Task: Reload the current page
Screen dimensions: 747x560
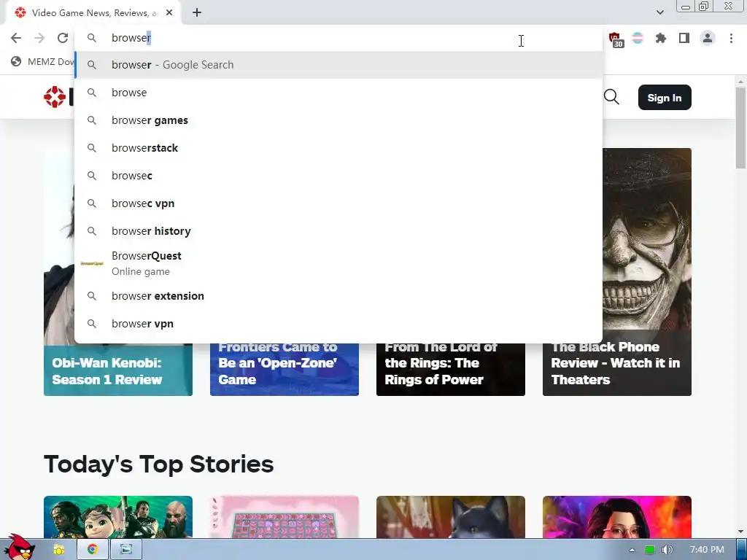Action: click(x=63, y=38)
